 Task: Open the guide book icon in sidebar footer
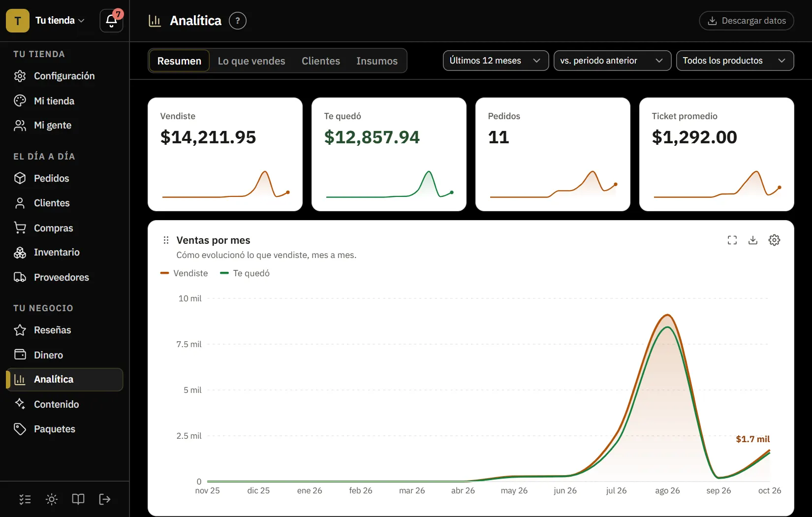(x=78, y=499)
